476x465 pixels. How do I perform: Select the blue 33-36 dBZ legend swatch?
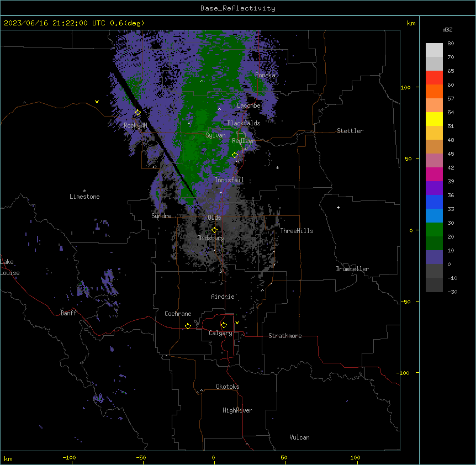(x=434, y=202)
